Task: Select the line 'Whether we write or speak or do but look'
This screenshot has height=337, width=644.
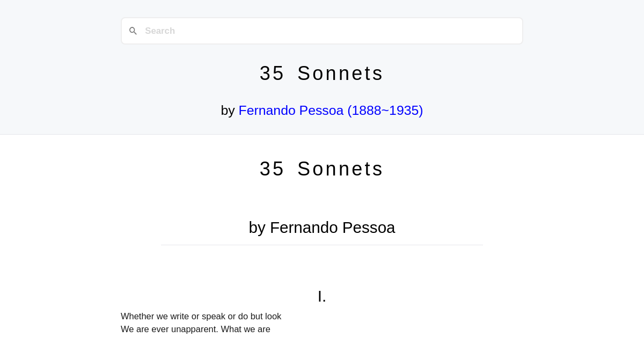Action: 201,316
